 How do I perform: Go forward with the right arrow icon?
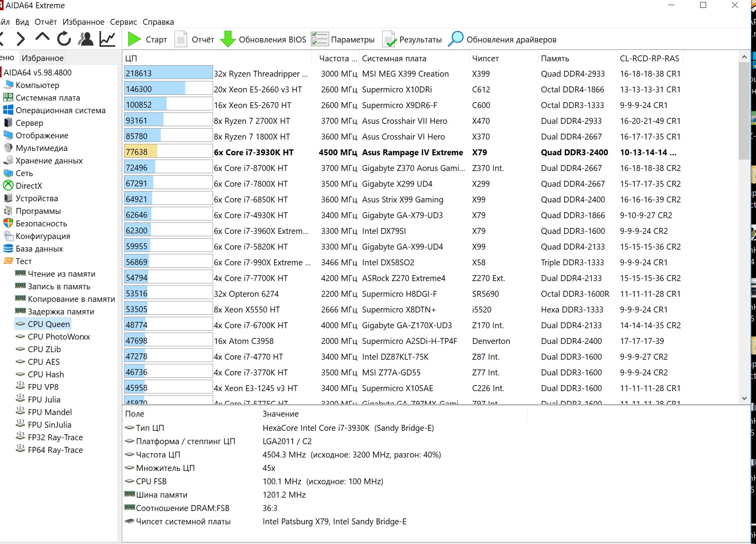coord(21,39)
